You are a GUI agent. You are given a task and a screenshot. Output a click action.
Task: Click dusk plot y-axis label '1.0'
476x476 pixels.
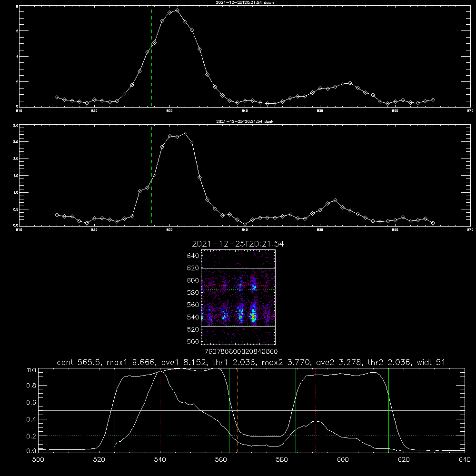16,192
